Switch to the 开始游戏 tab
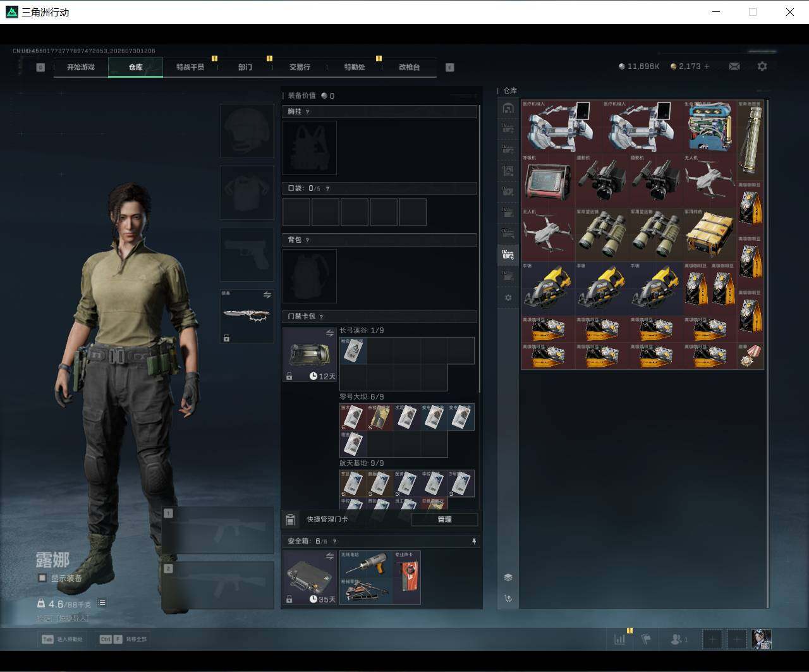Image resolution: width=809 pixels, height=672 pixels. click(81, 67)
